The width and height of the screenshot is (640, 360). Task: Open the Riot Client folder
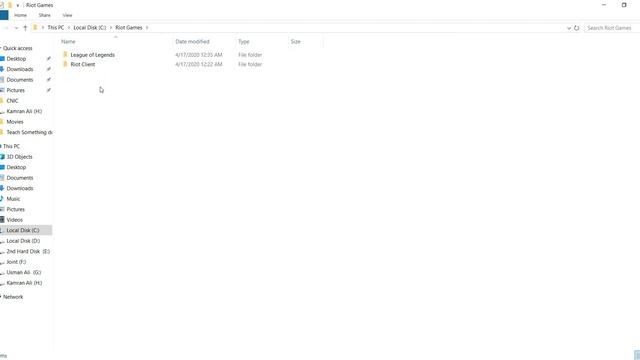pos(82,64)
